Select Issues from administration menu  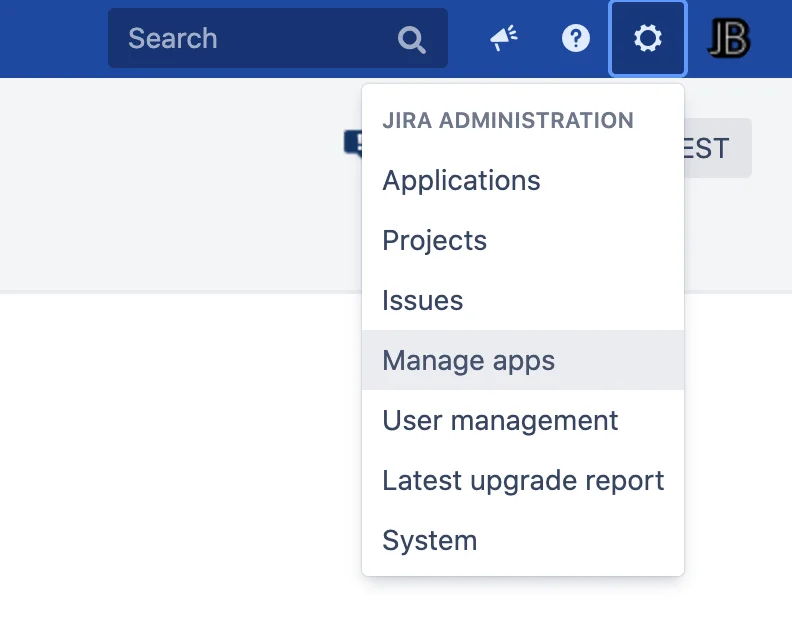523,300
